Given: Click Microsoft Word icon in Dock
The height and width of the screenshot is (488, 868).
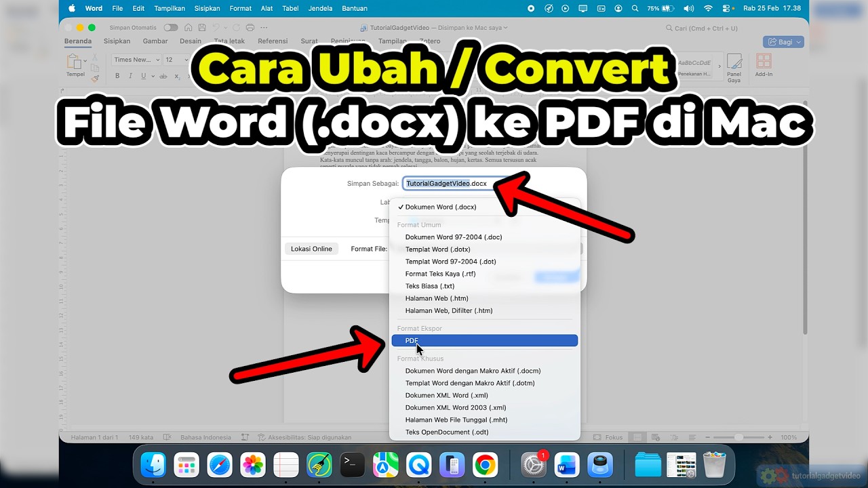Looking at the screenshot, I should click(567, 465).
